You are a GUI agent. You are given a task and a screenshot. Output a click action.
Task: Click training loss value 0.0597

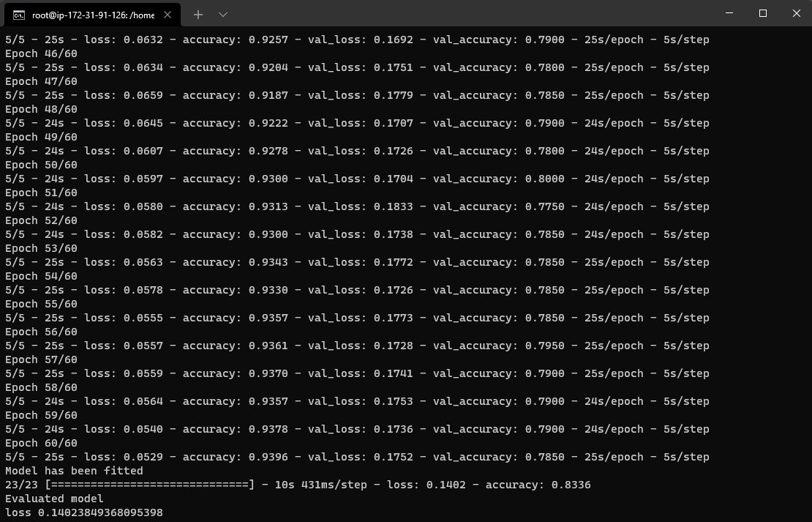tap(143, 179)
